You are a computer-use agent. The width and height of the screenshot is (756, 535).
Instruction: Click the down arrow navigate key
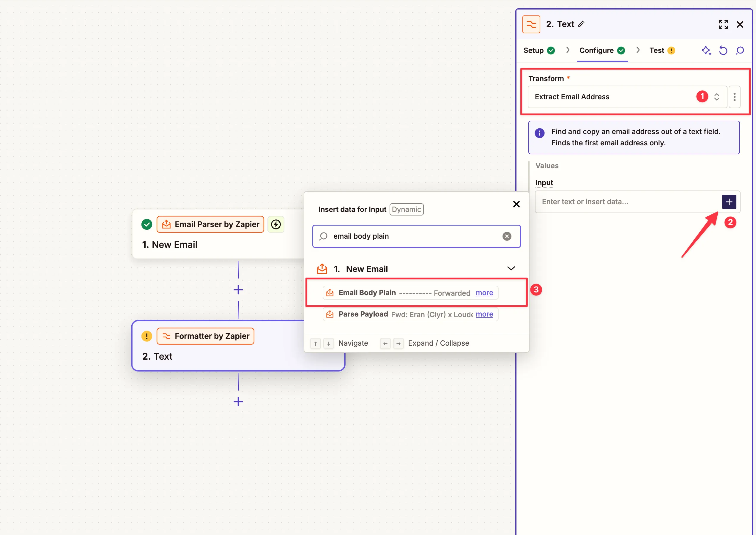tap(328, 343)
